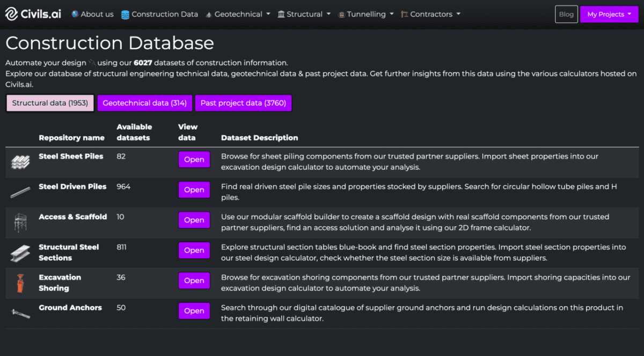Go to the Blog page
The height and width of the screenshot is (356, 644).
(566, 14)
